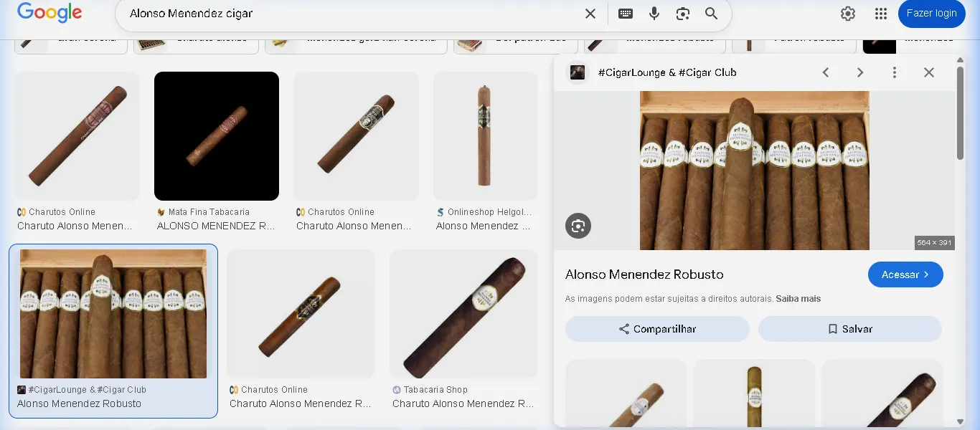The image size is (980, 430).
Task: Open the Google logo homepage
Action: [49, 13]
